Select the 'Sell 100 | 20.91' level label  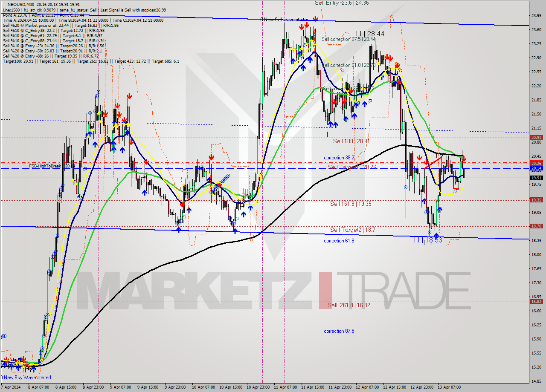[351, 141]
